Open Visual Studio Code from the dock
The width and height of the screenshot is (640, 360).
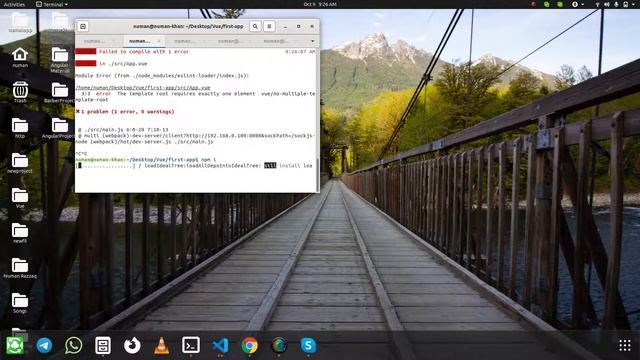coord(220,346)
